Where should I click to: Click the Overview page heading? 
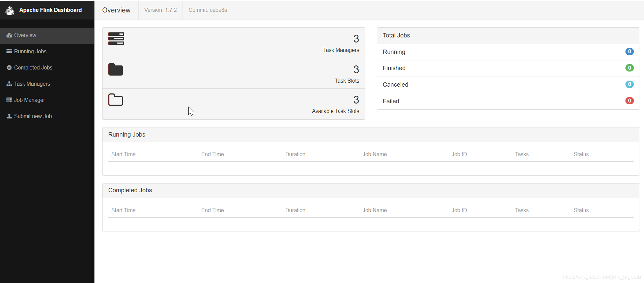(x=116, y=10)
